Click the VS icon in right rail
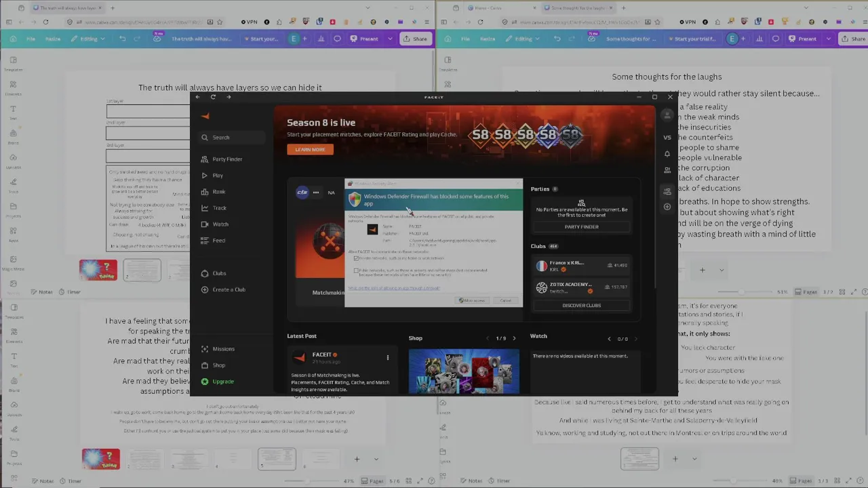 [667, 138]
